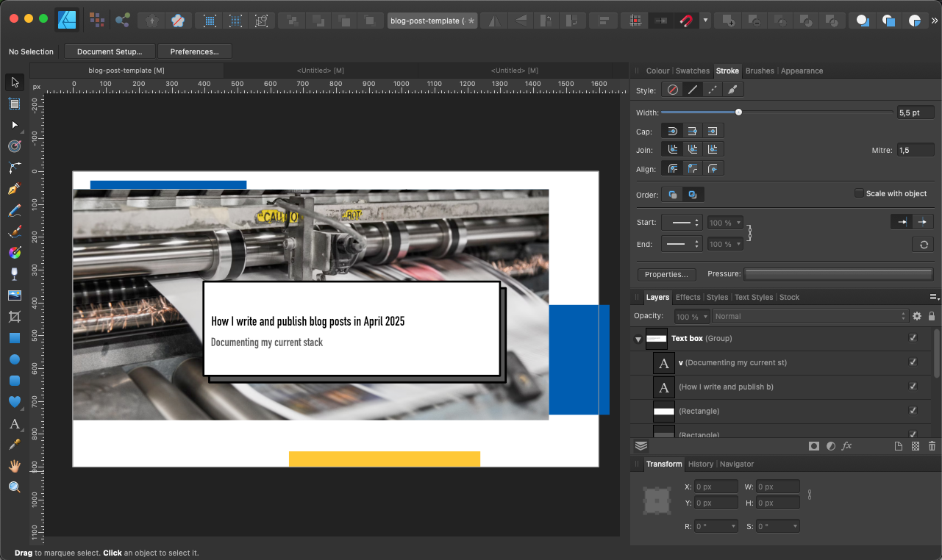This screenshot has height=560, width=942.
Task: Select the Artboard tool
Action: [x=14, y=104]
